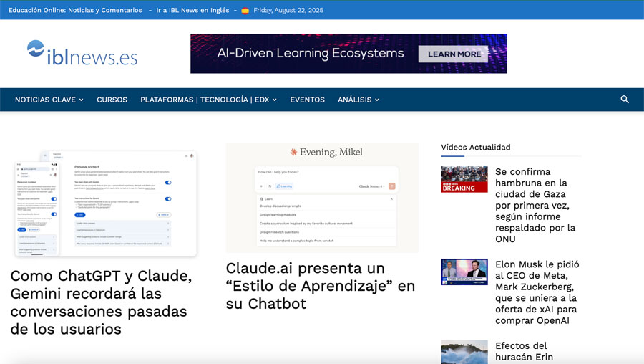Click the iblnews.es logo
This screenshot has width=644, height=364.
coord(82,54)
